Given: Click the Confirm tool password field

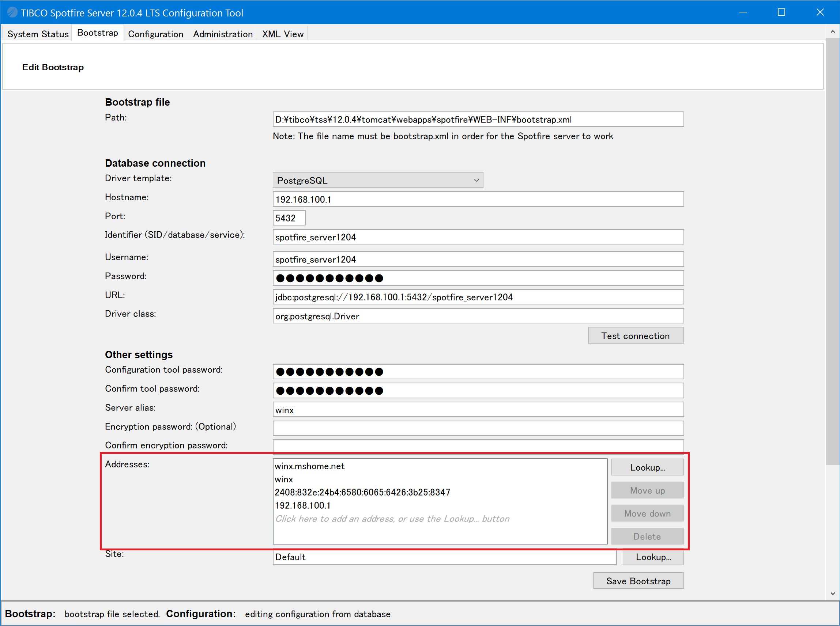Looking at the screenshot, I should [478, 390].
